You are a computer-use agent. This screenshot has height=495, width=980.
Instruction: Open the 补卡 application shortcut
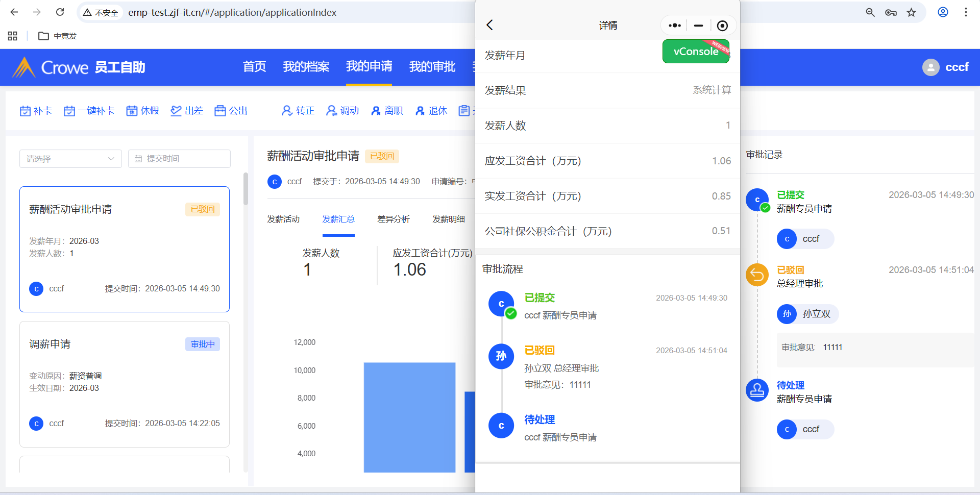[x=36, y=111]
